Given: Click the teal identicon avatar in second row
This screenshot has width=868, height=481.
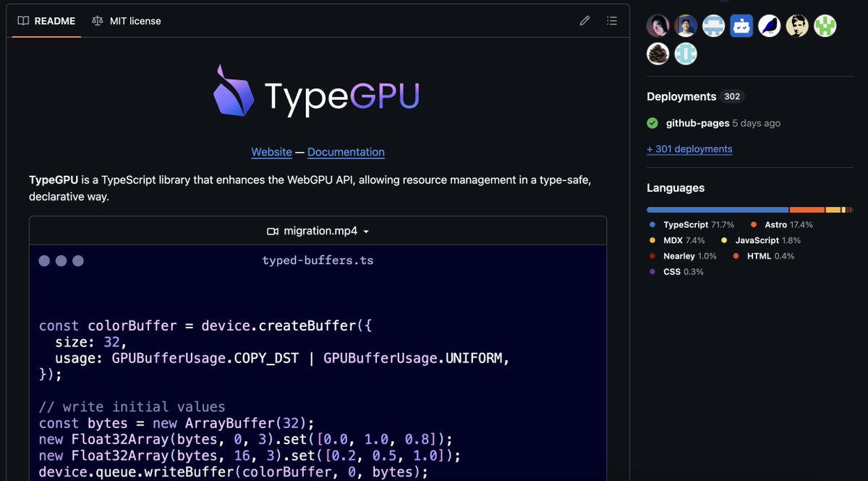Looking at the screenshot, I should (686, 54).
